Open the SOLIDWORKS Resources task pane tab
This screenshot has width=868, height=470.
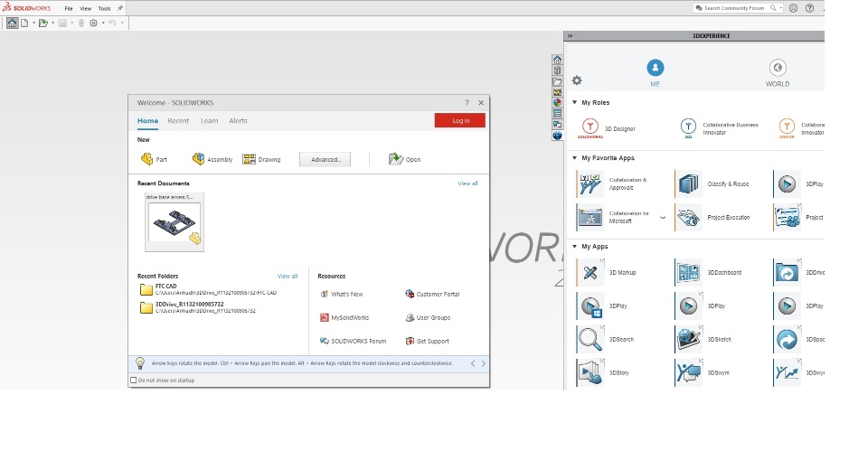click(x=558, y=60)
